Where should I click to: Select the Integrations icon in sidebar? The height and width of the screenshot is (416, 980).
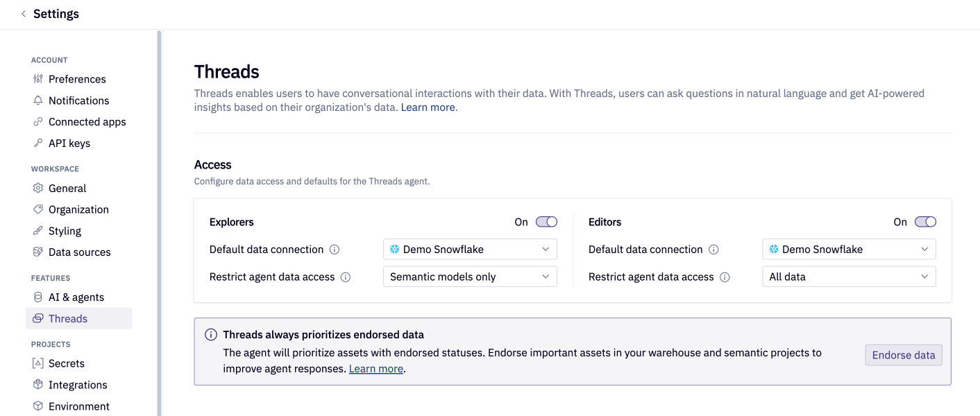tap(38, 385)
